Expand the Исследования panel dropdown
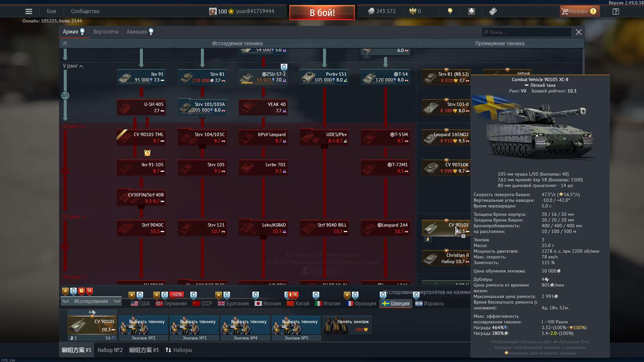The width and height of the screenshot is (644, 362). (91, 301)
